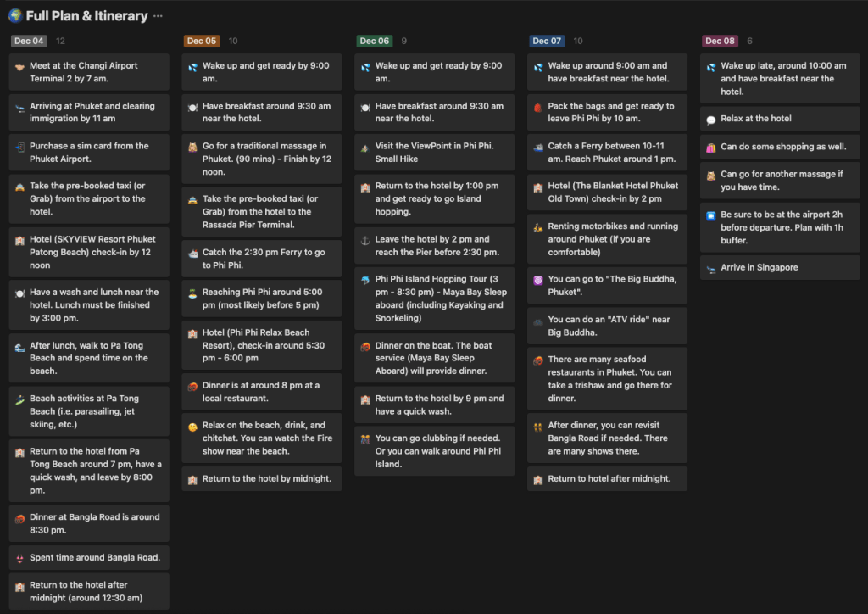Viewport: 868px width, 614px height.
Task: Open The Blanket Hotel Phuket Old Town card
Action: [607, 193]
